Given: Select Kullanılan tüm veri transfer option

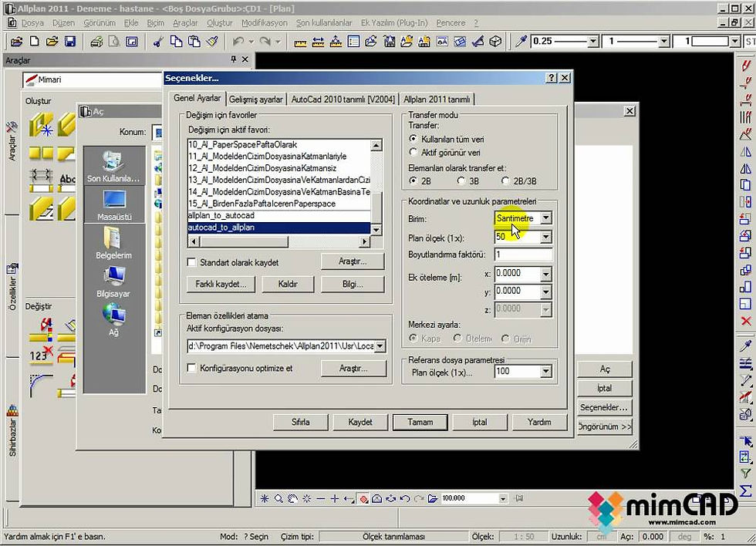Looking at the screenshot, I should coord(413,139).
